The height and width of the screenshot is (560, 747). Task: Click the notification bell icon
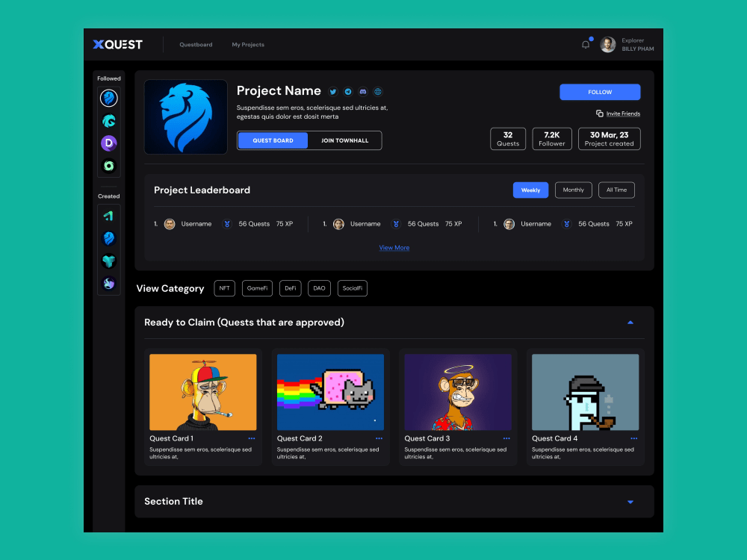(586, 44)
